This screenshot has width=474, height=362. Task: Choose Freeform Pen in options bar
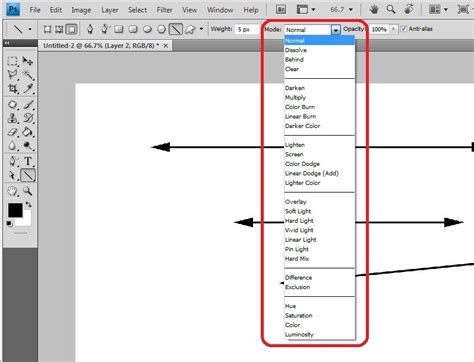point(105,29)
